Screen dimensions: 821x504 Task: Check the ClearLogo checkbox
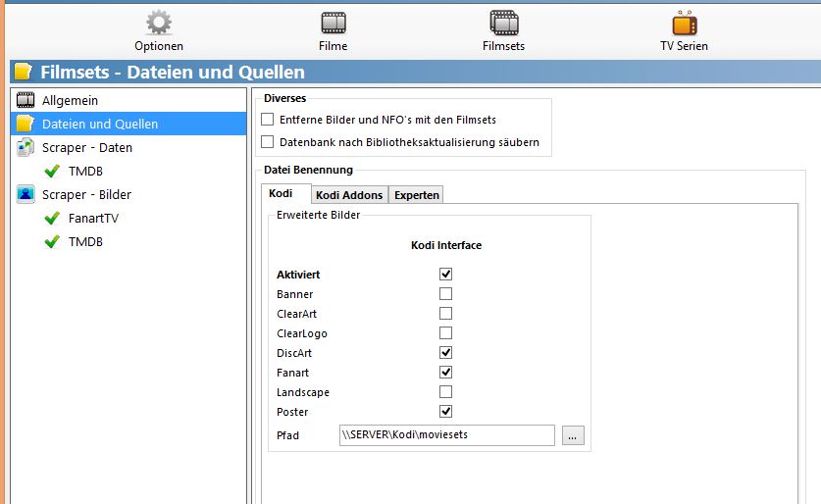click(x=445, y=332)
